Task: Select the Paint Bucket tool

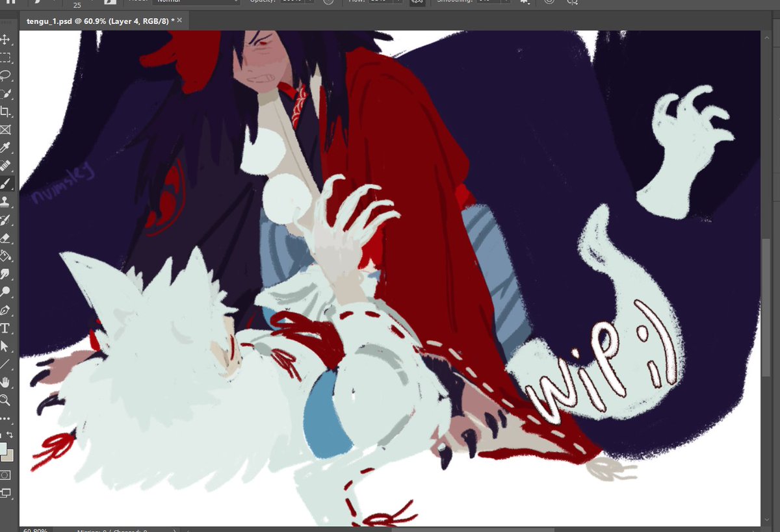Action: pos(6,255)
